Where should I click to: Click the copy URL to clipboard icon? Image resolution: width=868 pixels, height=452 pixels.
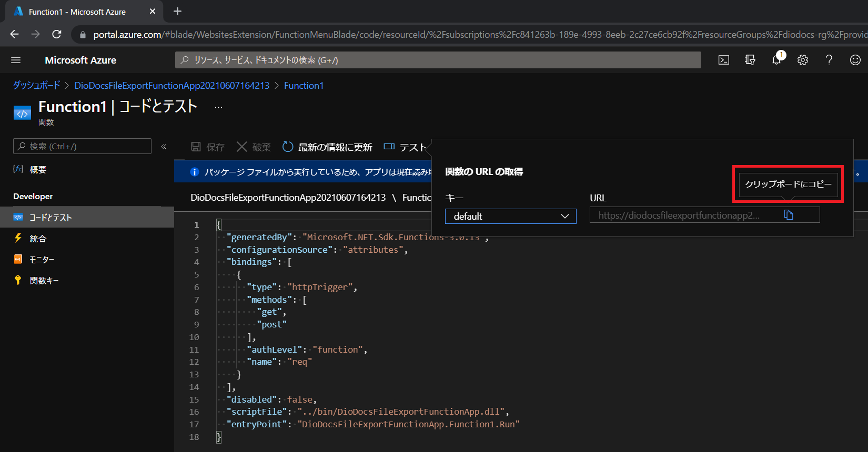click(789, 215)
